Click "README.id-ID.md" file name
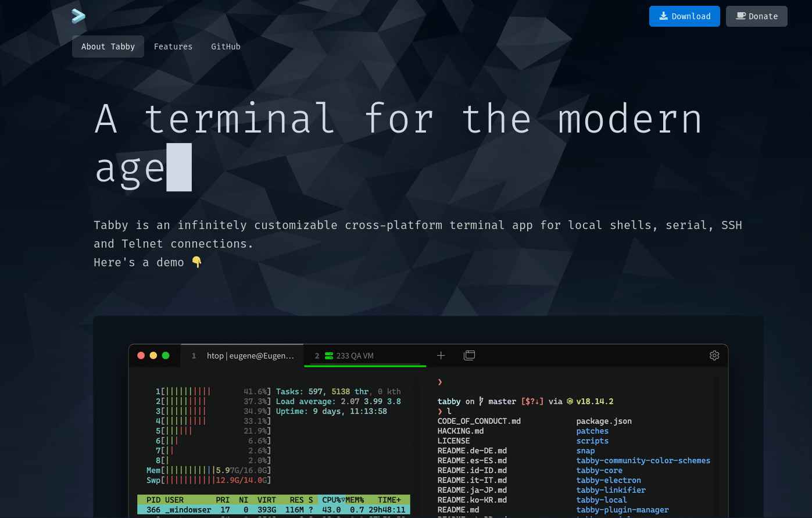Image resolution: width=812 pixels, height=518 pixels. [472, 470]
